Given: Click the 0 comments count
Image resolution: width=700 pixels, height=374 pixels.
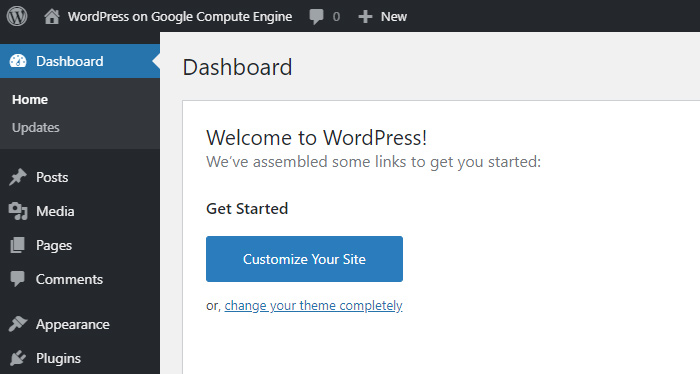Looking at the screenshot, I should point(336,17).
